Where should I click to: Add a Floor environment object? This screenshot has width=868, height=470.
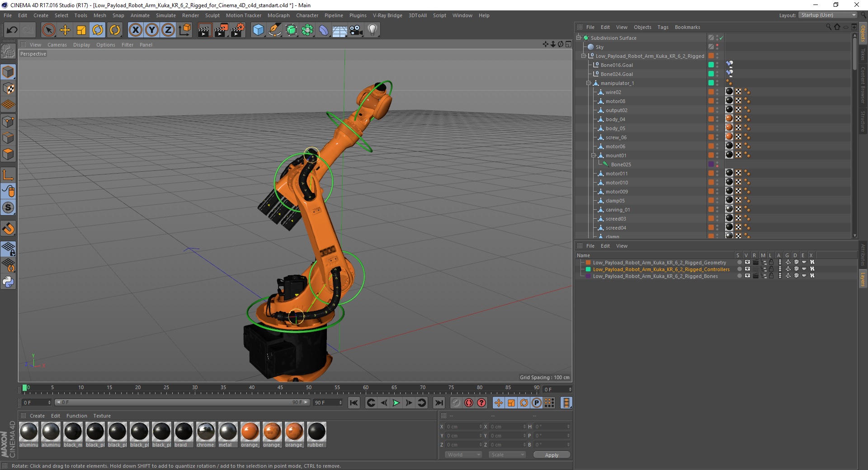coord(340,30)
